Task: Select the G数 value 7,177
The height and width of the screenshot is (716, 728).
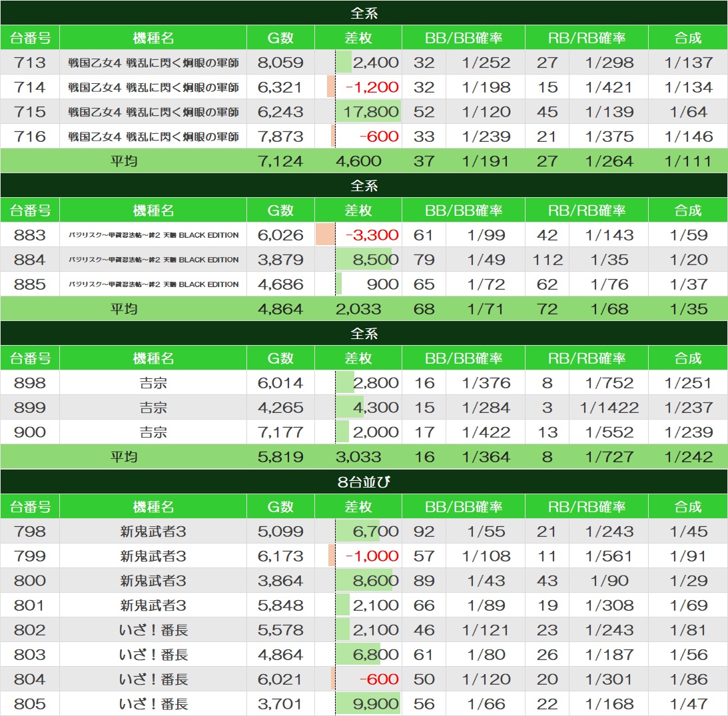Action: click(280, 432)
